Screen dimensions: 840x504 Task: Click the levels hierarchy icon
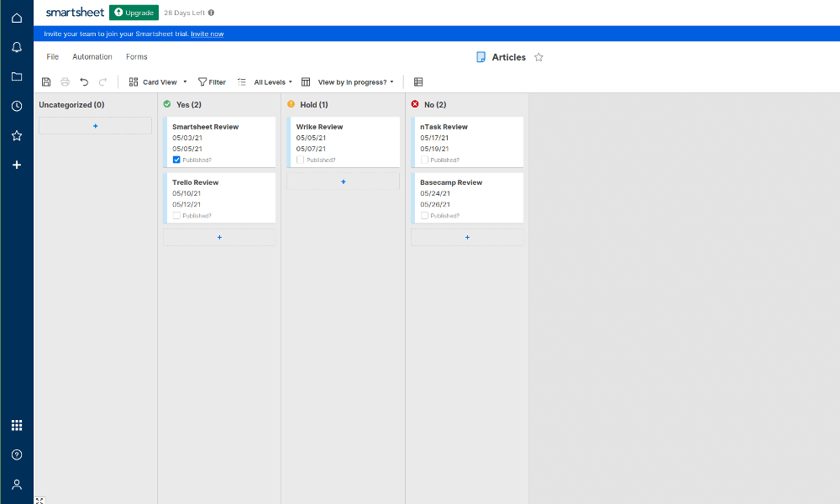(x=242, y=82)
